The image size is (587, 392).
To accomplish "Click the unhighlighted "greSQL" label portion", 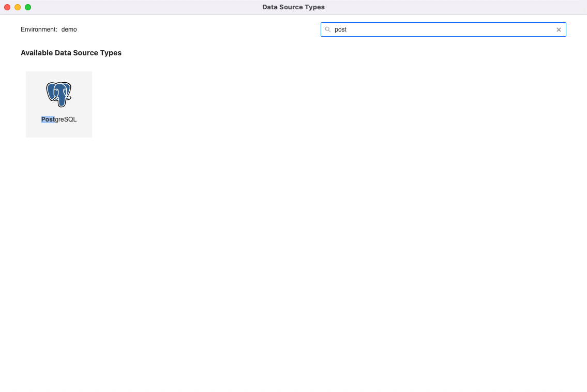I will [66, 119].
